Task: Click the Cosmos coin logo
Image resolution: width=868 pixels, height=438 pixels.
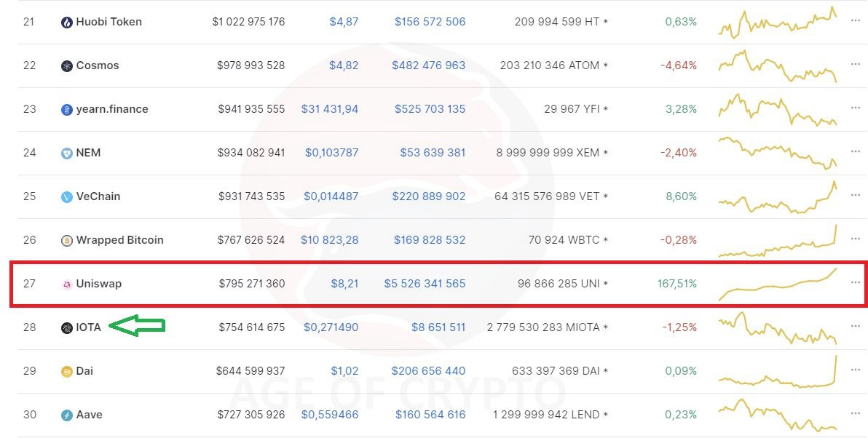Action: pos(66,66)
